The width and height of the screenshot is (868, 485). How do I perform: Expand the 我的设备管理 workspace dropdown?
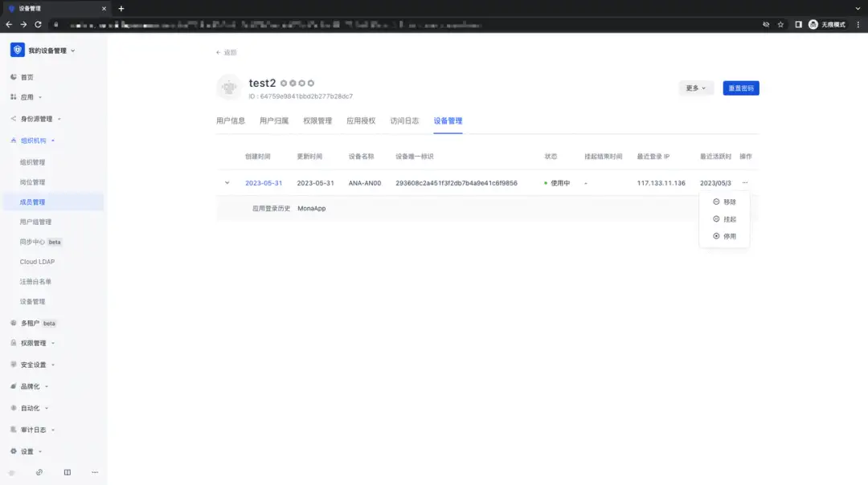(73, 51)
